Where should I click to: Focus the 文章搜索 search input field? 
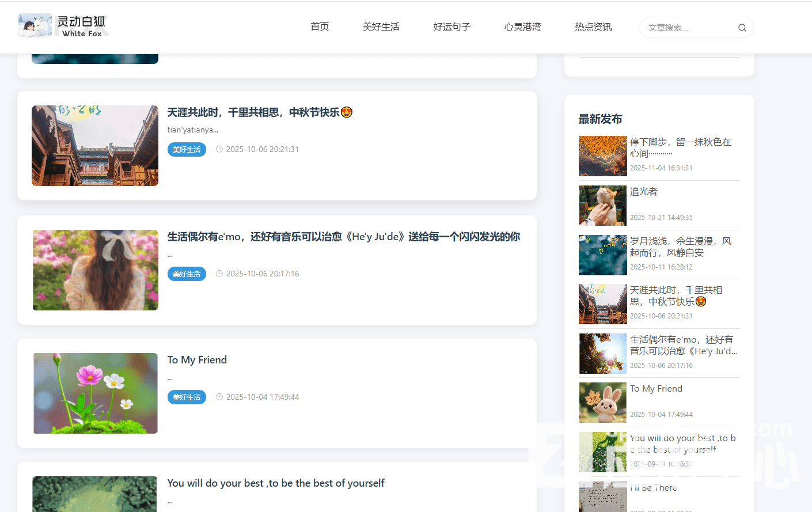688,28
